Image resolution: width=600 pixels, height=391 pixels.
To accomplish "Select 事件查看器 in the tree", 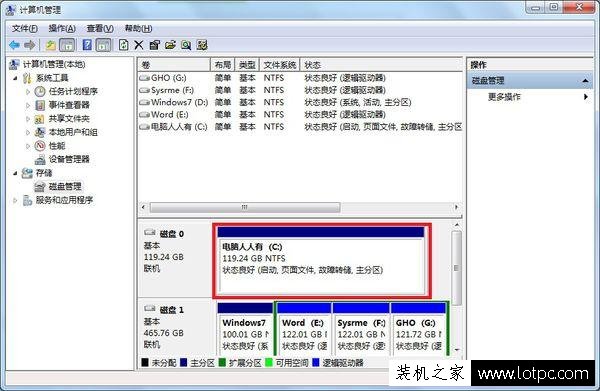I will click(69, 105).
